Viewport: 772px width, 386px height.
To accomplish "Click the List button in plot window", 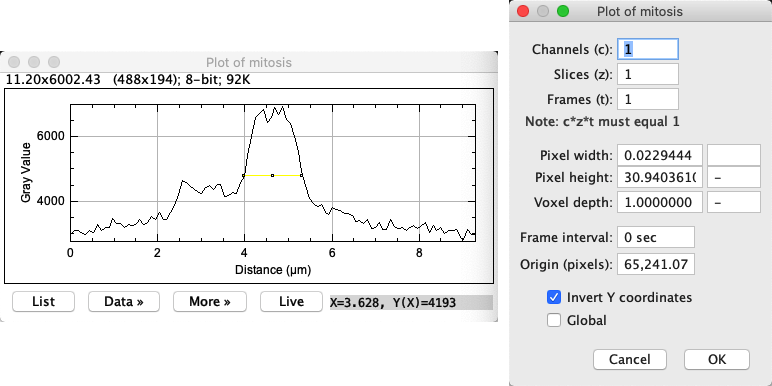I will click(43, 301).
